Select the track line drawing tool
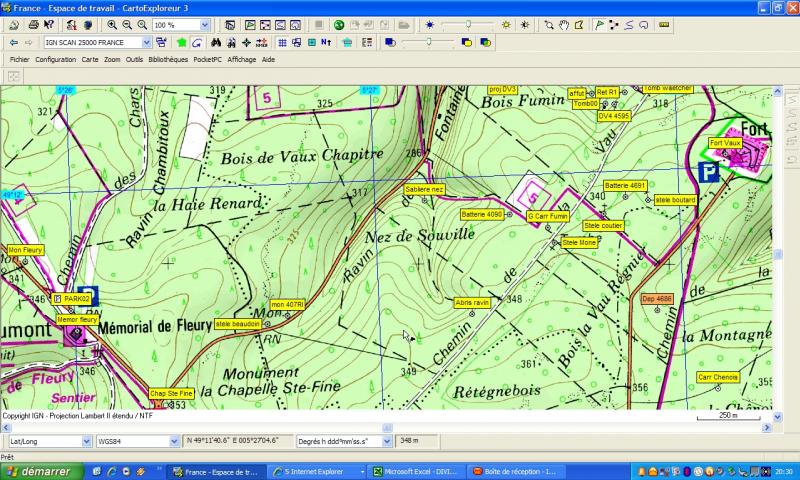 [x=629, y=24]
